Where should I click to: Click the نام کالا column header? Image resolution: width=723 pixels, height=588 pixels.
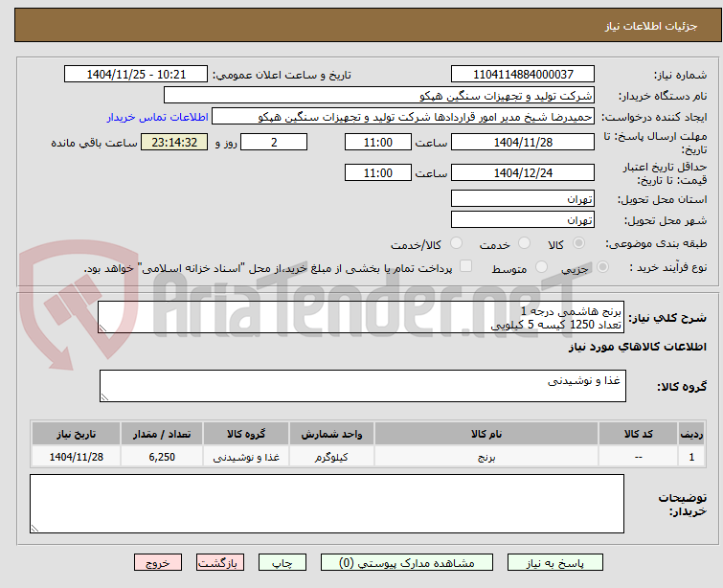point(486,434)
